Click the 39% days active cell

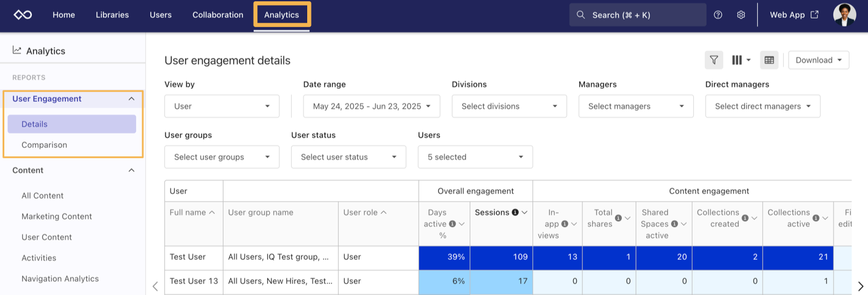444,257
